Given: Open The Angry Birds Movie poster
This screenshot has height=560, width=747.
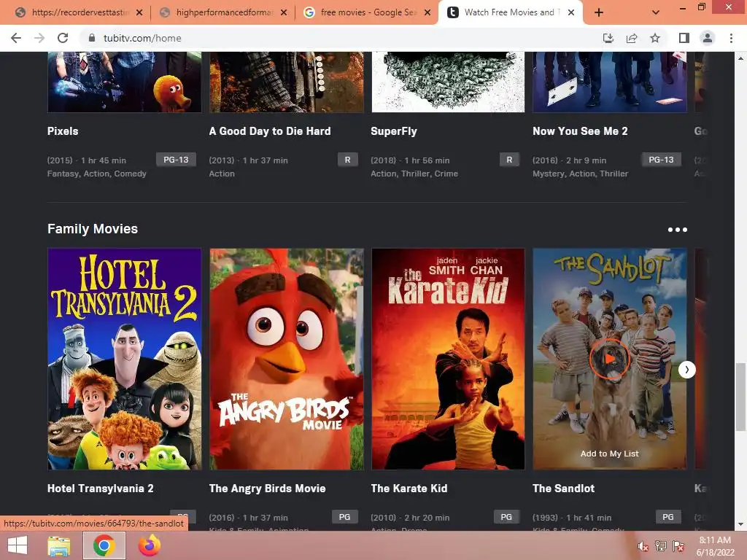Looking at the screenshot, I should tap(286, 359).
